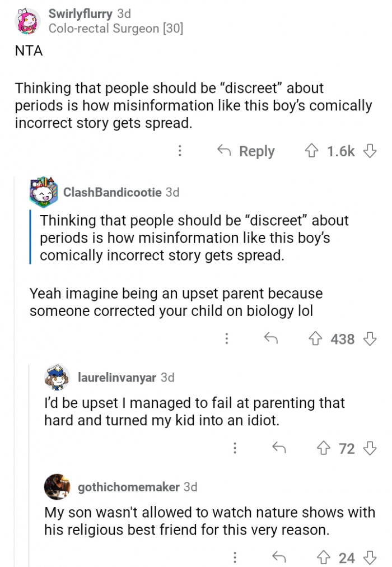Click laurelinvanyar's avatar picture
This screenshot has width=392, height=567.
point(57,378)
